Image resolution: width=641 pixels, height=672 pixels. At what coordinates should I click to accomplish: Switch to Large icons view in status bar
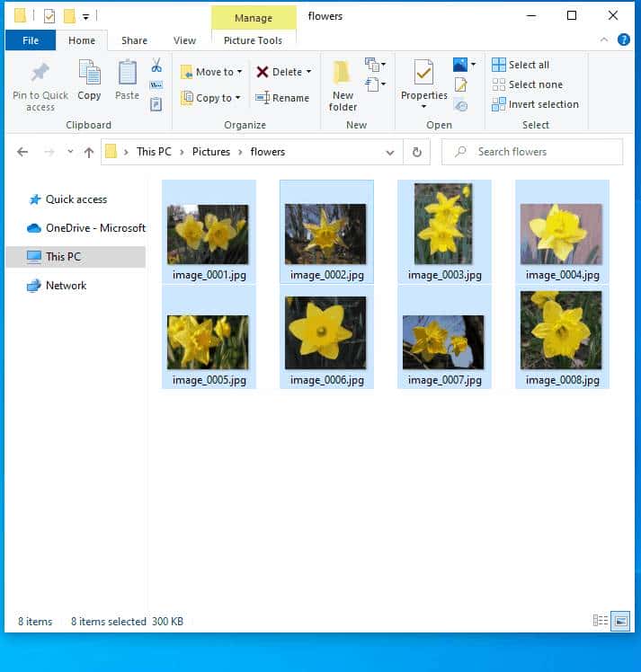(x=621, y=621)
